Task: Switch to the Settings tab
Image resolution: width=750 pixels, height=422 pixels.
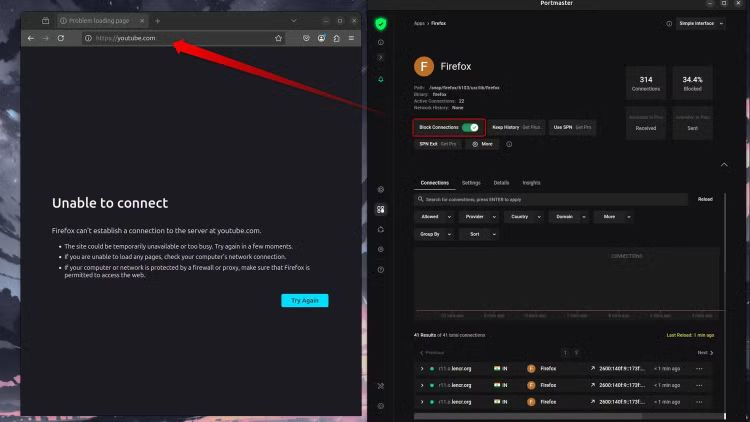Action: pyautogui.click(x=471, y=183)
